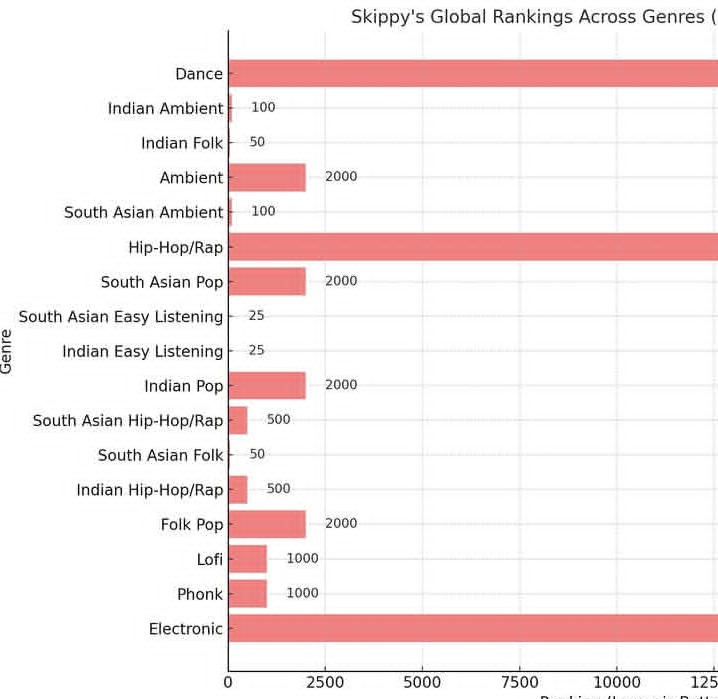This screenshot has height=699, width=718.
Task: Click the Genre y-axis title
Action: click(6, 352)
